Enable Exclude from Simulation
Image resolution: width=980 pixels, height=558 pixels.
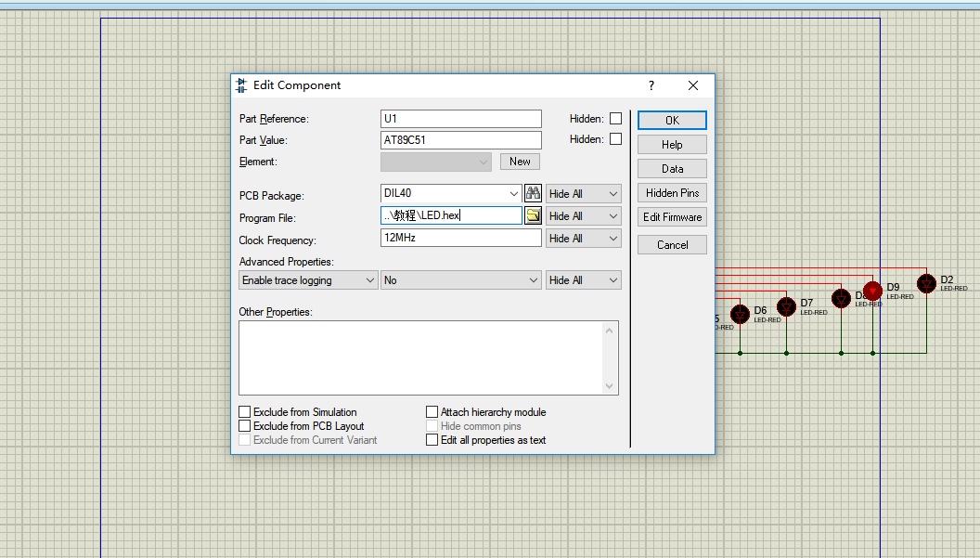pos(244,411)
